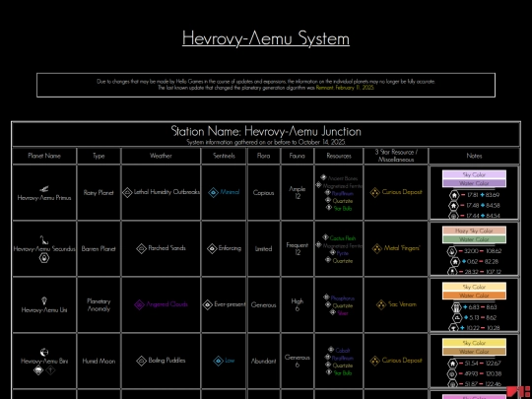Click the Hevrovy-Aemu System page title
The height and width of the screenshot is (399, 532).
pos(266,38)
